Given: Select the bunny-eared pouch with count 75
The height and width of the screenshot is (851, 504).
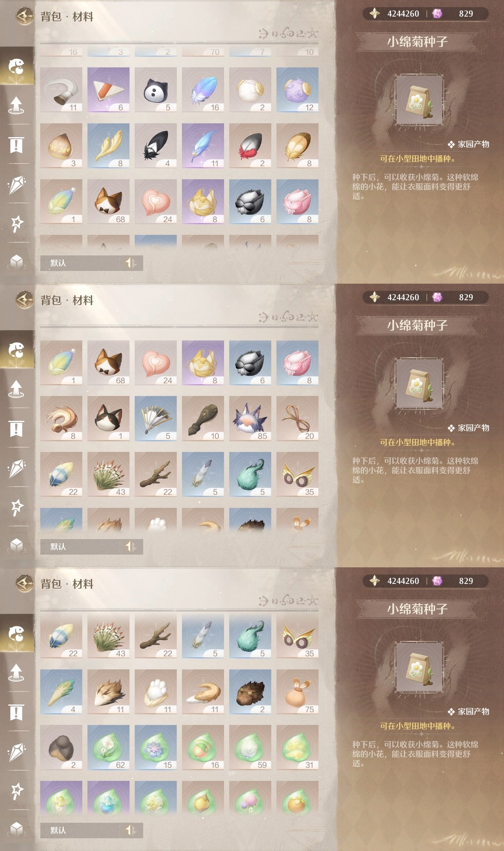Looking at the screenshot, I should click(x=297, y=692).
